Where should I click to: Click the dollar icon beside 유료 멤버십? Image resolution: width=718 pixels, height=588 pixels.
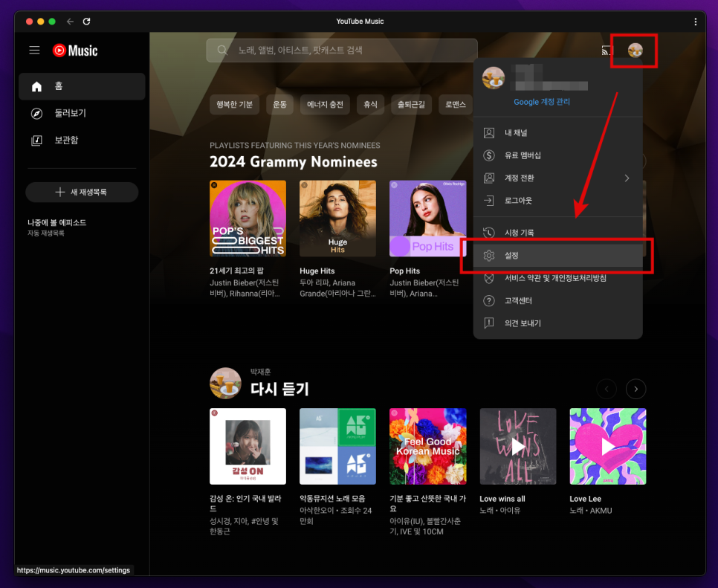pos(489,155)
